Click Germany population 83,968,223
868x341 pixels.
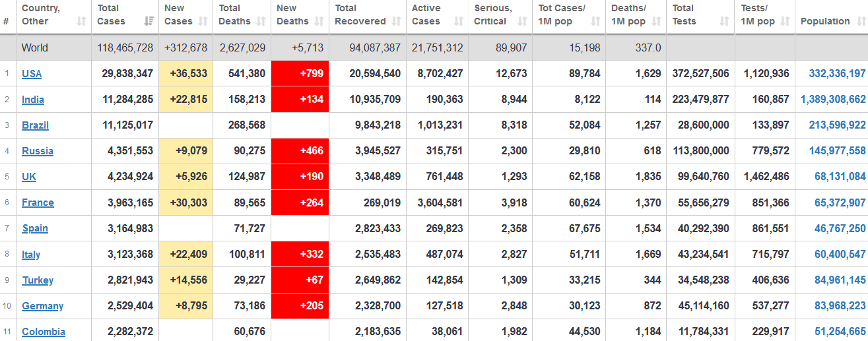pyautogui.click(x=840, y=306)
